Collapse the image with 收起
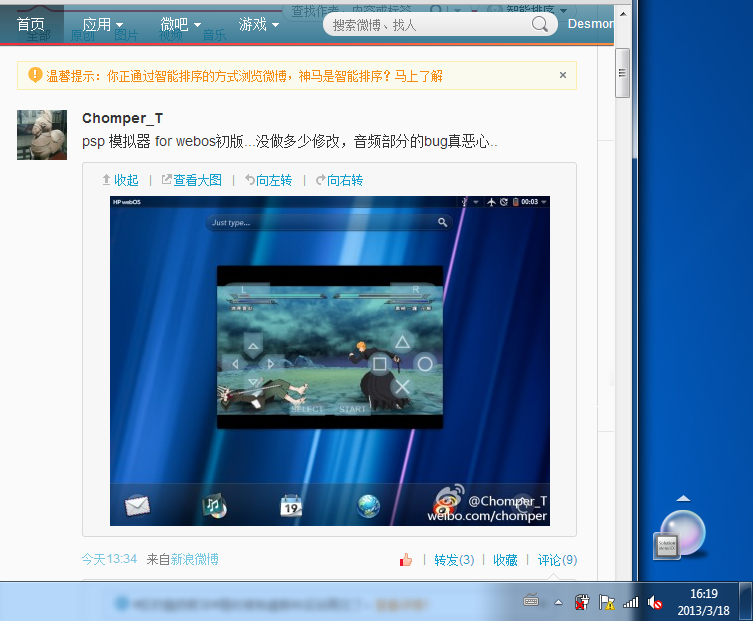Viewport: 753px width, 621px height. (x=120, y=180)
